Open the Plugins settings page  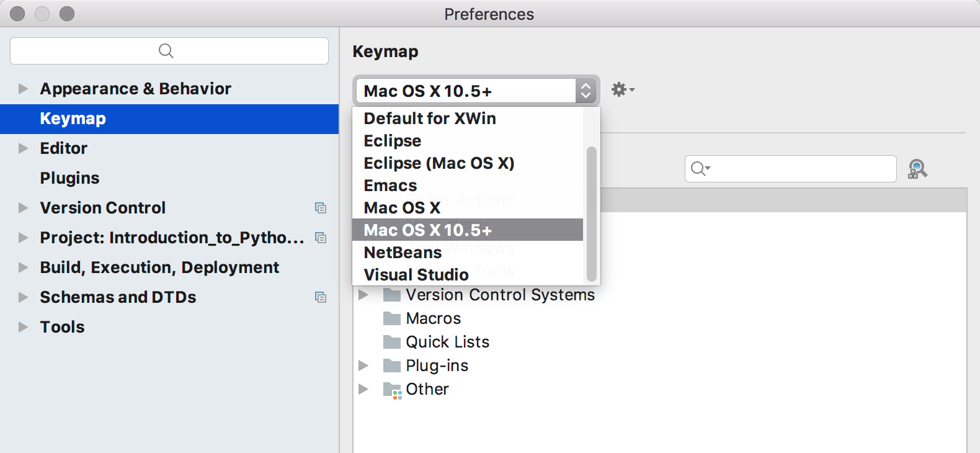coord(69,178)
